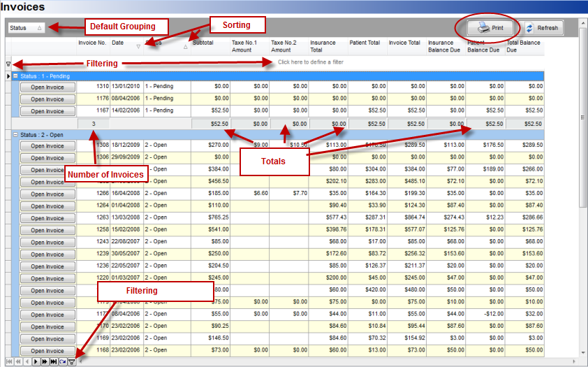Select taxe amount cell $6.60
This screenshot has width=588, height=367.
click(250, 193)
